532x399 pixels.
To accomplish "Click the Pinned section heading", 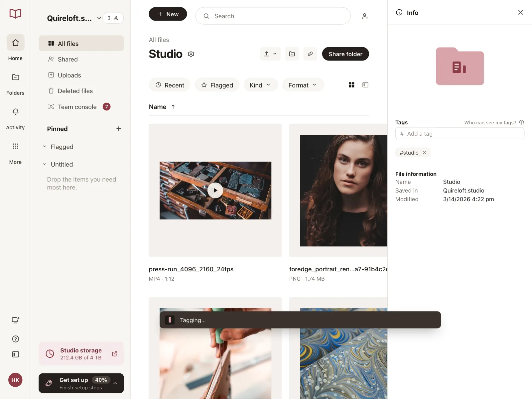I will (x=57, y=129).
